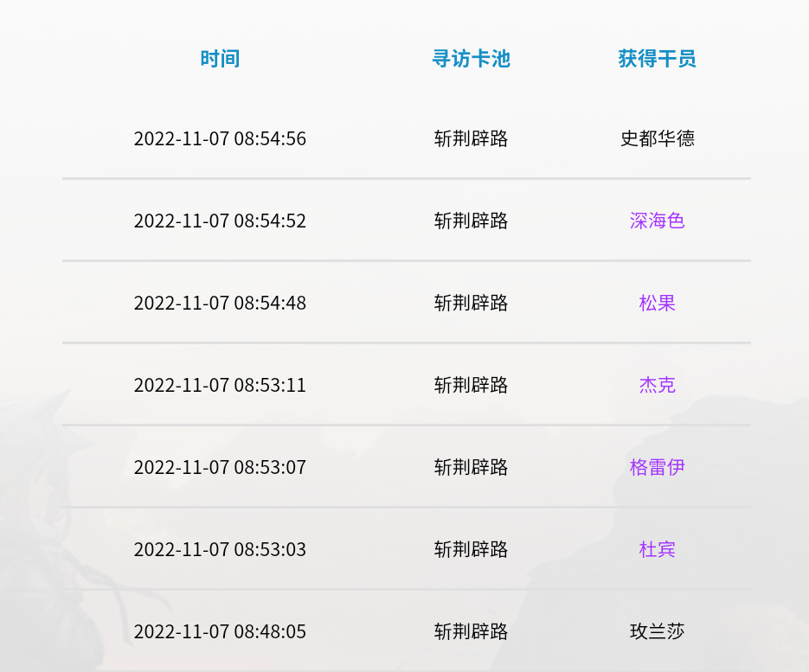
Task: Click 斩荆辟路 in the 杰克 row
Action: tap(471, 385)
